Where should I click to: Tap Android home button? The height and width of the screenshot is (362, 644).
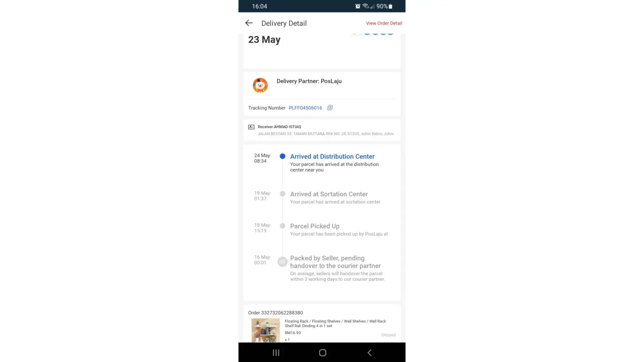click(322, 353)
